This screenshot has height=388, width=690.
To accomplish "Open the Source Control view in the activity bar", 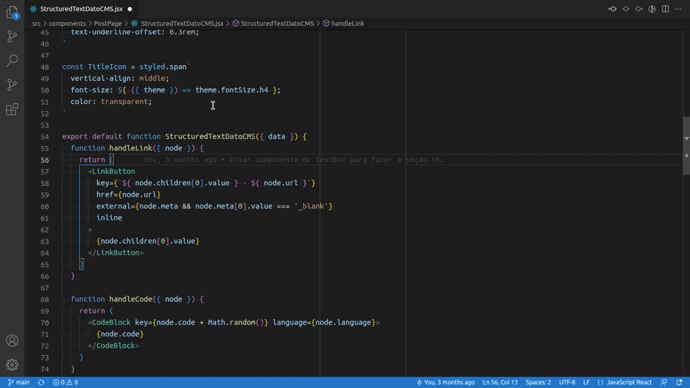I will click(x=12, y=36).
